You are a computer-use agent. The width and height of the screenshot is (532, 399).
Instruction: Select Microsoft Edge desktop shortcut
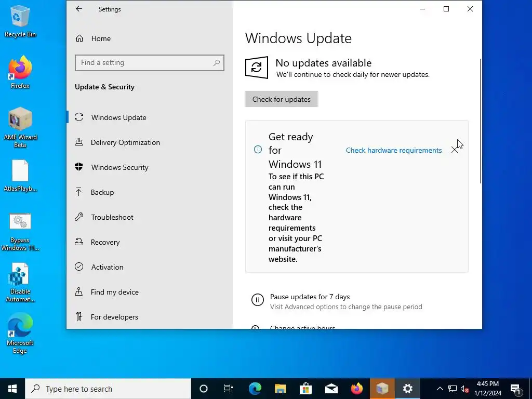click(20, 334)
